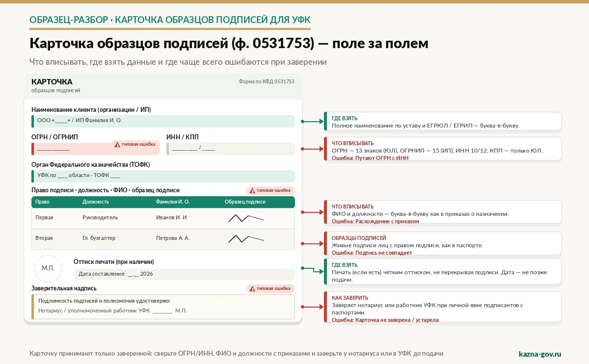
Task: Click the red connector dot at the ОГРН row
Action: (302, 149)
